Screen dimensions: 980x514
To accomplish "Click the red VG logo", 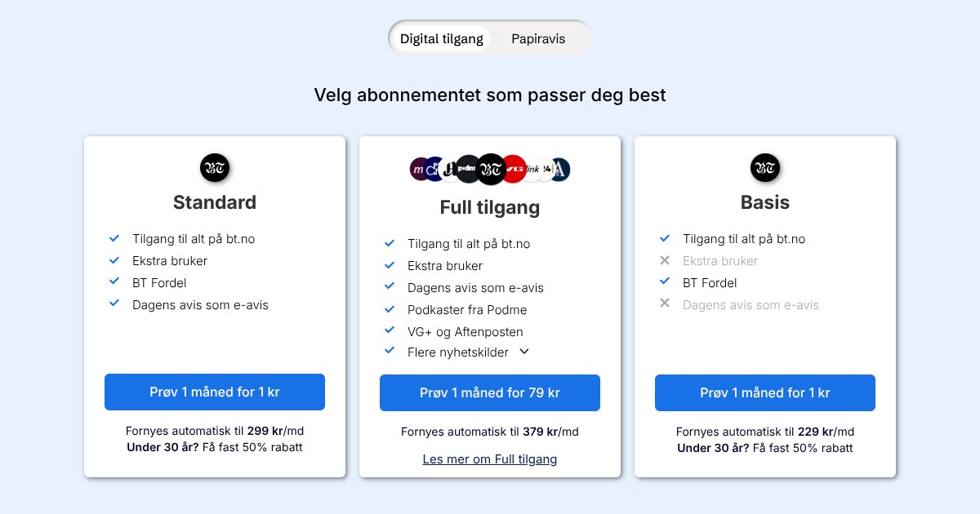I will [514, 169].
